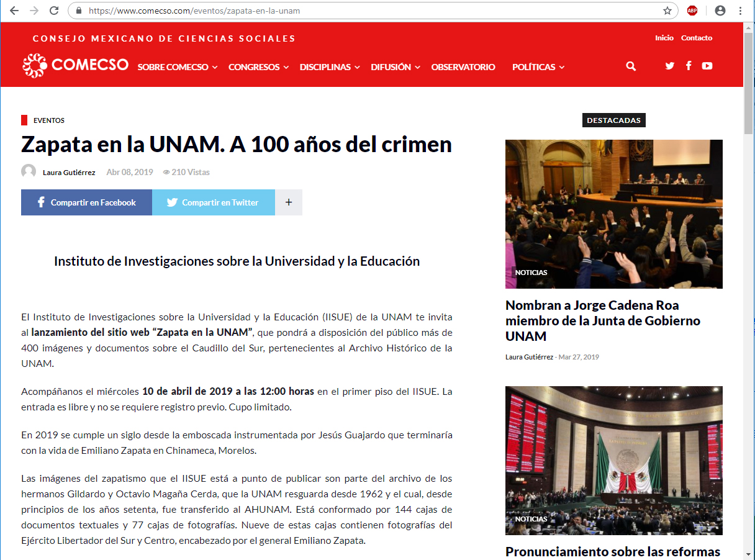Click the browser forward arrow

tap(34, 11)
